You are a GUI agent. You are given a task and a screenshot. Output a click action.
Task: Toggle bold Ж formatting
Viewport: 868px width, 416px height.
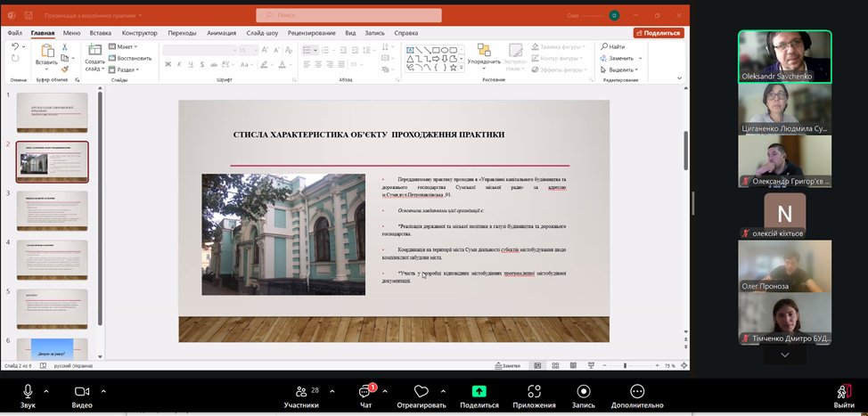point(168,65)
